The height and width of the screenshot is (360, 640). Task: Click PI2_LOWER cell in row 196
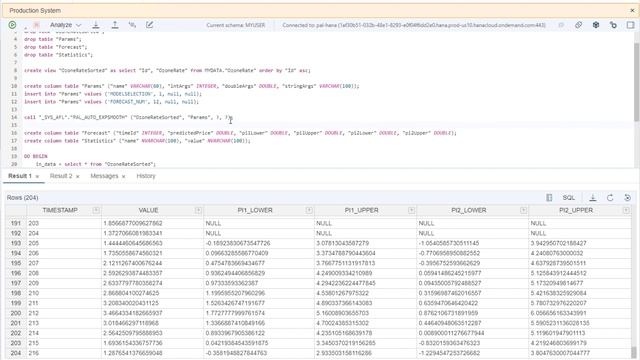(x=473, y=273)
